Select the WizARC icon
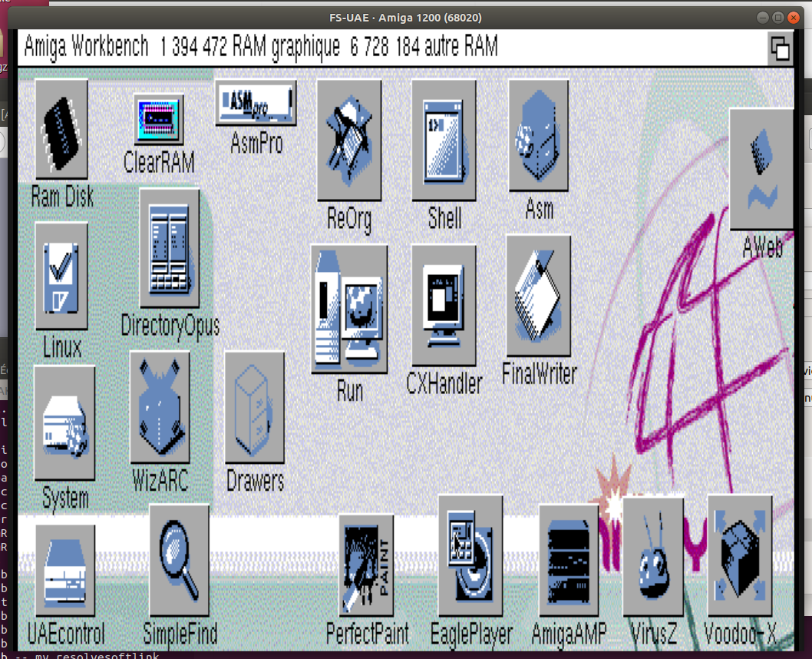 click(160, 407)
